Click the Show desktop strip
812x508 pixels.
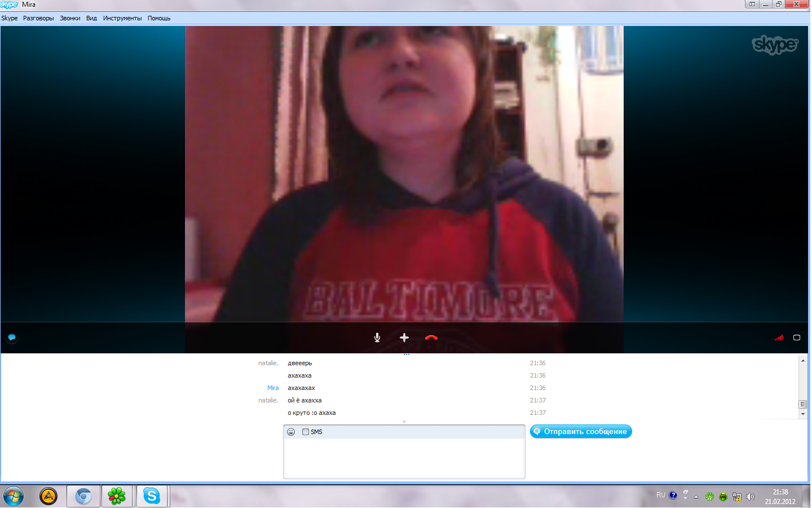[807, 497]
